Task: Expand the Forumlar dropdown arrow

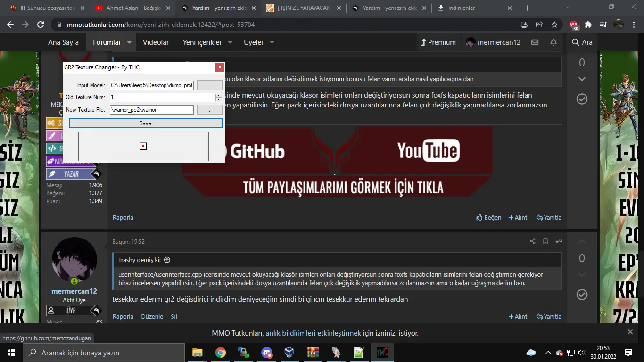Action: (x=128, y=42)
